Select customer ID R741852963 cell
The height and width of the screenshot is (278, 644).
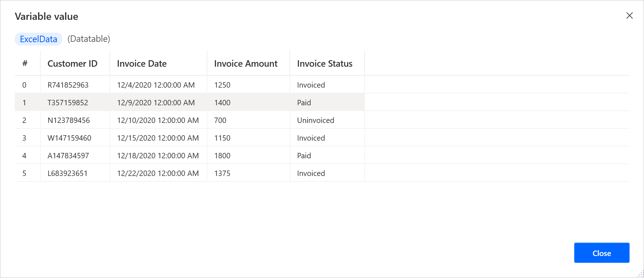68,85
